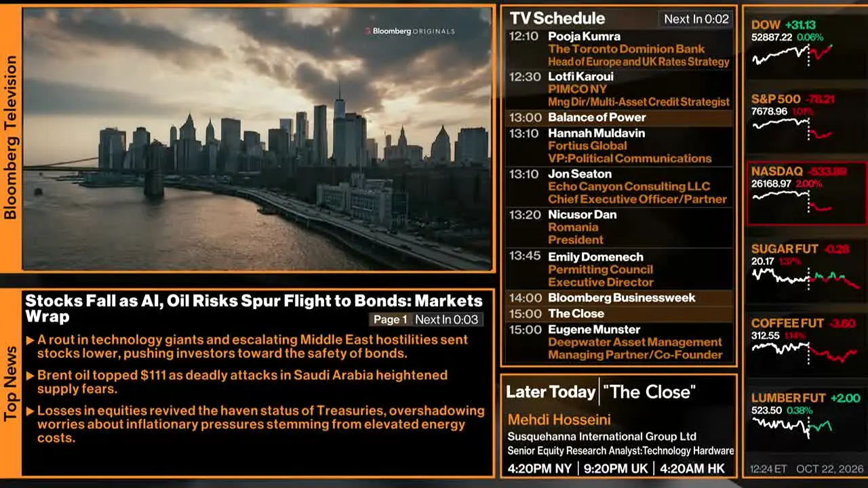Click Next In 0:02 counter in TV Schedule

696,19
